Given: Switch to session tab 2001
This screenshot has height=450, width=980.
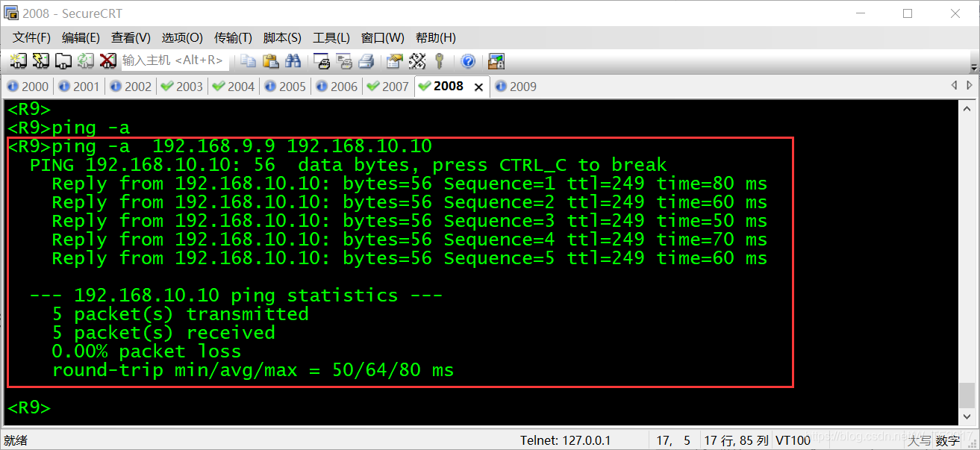Looking at the screenshot, I should pos(79,87).
